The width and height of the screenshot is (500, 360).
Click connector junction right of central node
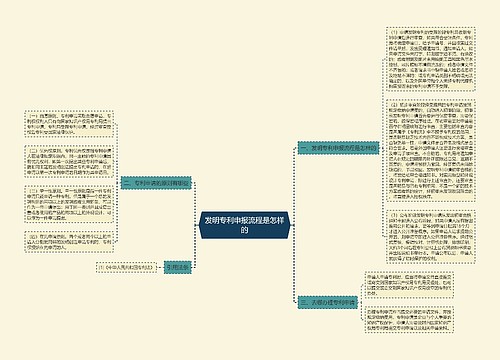293,225
